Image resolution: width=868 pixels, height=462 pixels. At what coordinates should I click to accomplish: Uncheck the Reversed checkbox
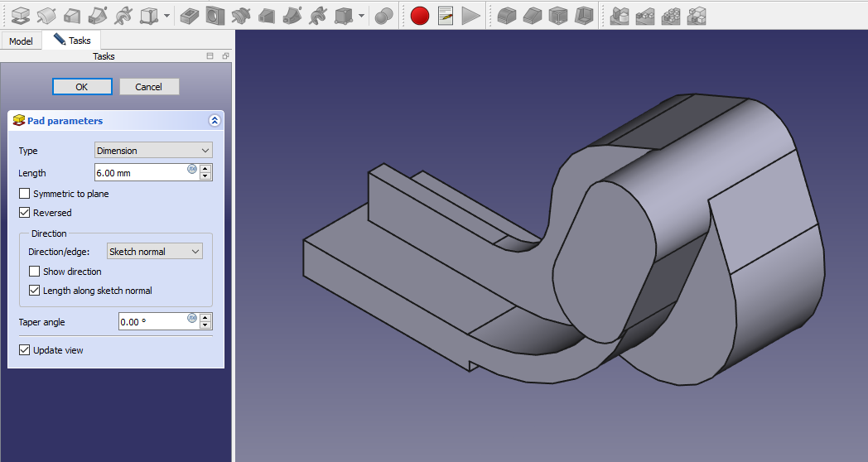tap(24, 213)
